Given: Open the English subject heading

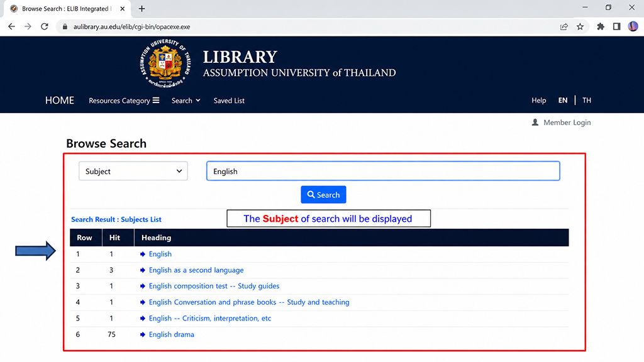Looking at the screenshot, I should click(x=160, y=254).
